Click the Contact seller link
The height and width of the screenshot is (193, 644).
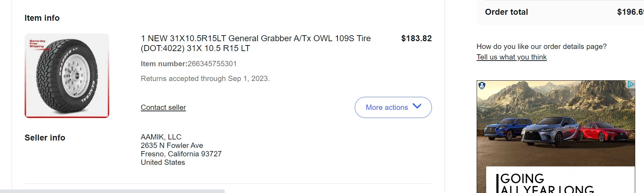[163, 107]
